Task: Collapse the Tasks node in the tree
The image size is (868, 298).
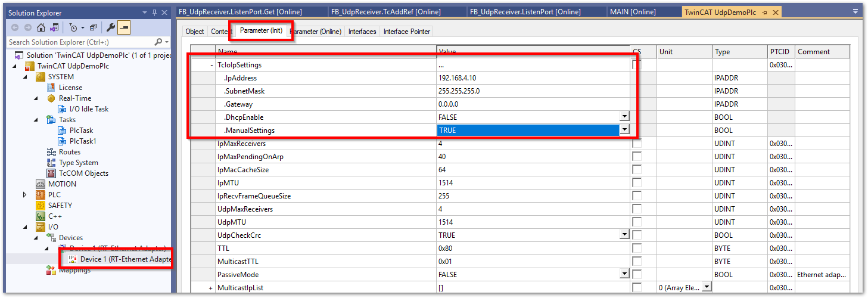Action: click(36, 120)
